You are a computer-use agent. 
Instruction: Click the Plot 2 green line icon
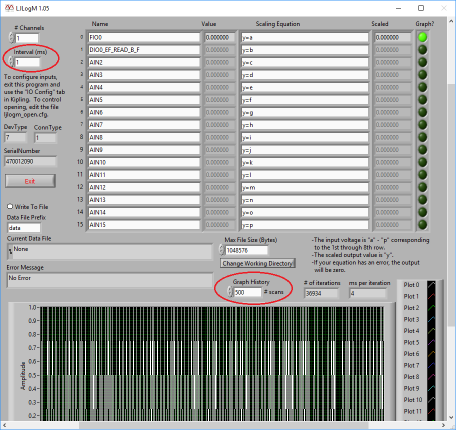coord(431,308)
